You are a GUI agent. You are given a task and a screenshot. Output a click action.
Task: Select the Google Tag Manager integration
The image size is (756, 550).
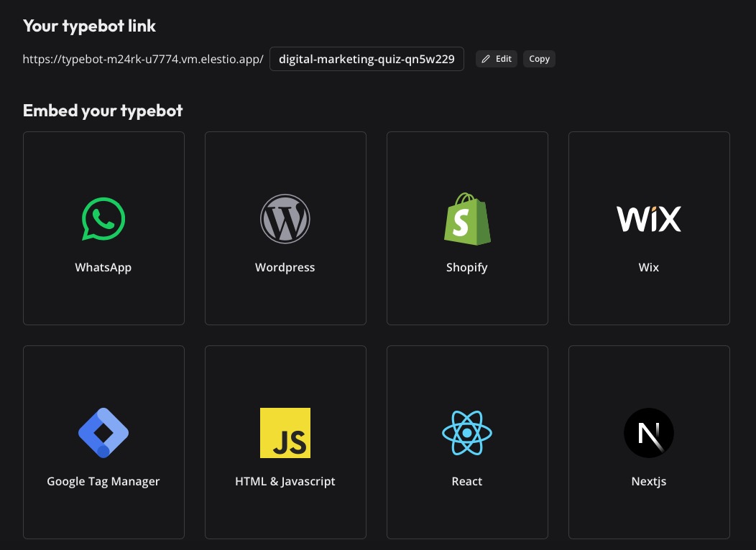[x=103, y=442]
